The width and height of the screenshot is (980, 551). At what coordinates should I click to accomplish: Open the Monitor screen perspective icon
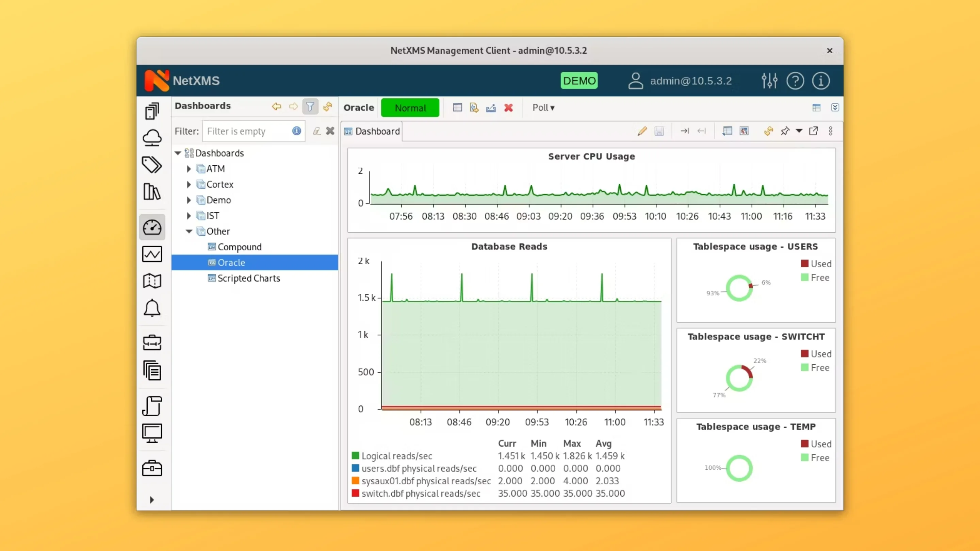click(152, 433)
